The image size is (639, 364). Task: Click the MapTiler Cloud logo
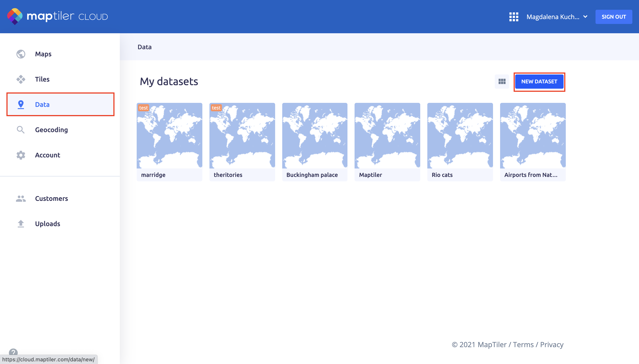point(57,16)
